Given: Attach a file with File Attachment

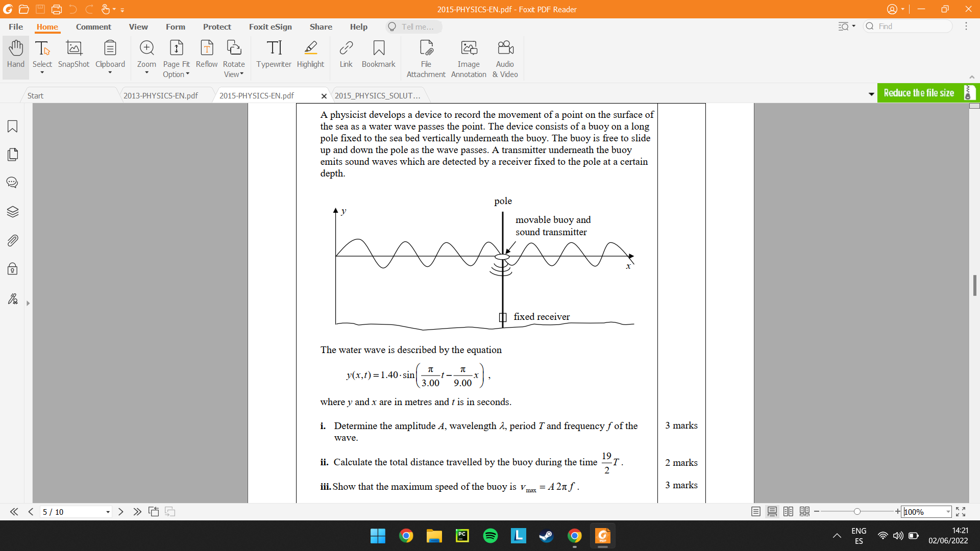Looking at the screenshot, I should (x=426, y=55).
